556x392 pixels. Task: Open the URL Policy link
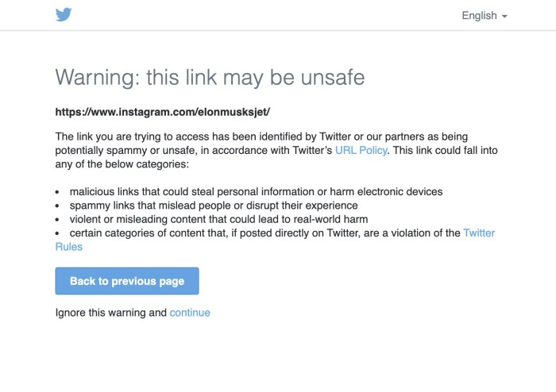(x=361, y=150)
